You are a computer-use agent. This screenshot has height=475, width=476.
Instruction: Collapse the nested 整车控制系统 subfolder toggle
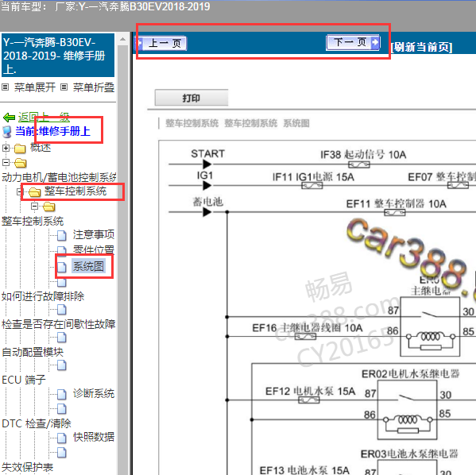[x=35, y=207]
